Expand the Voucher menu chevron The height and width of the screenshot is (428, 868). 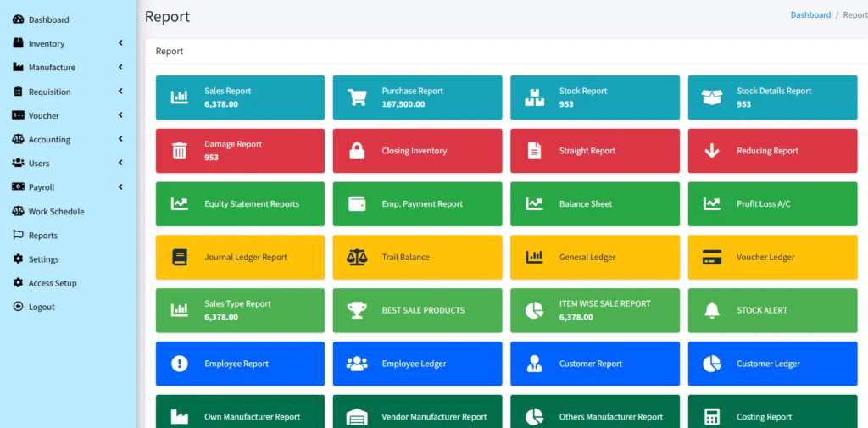[120, 115]
